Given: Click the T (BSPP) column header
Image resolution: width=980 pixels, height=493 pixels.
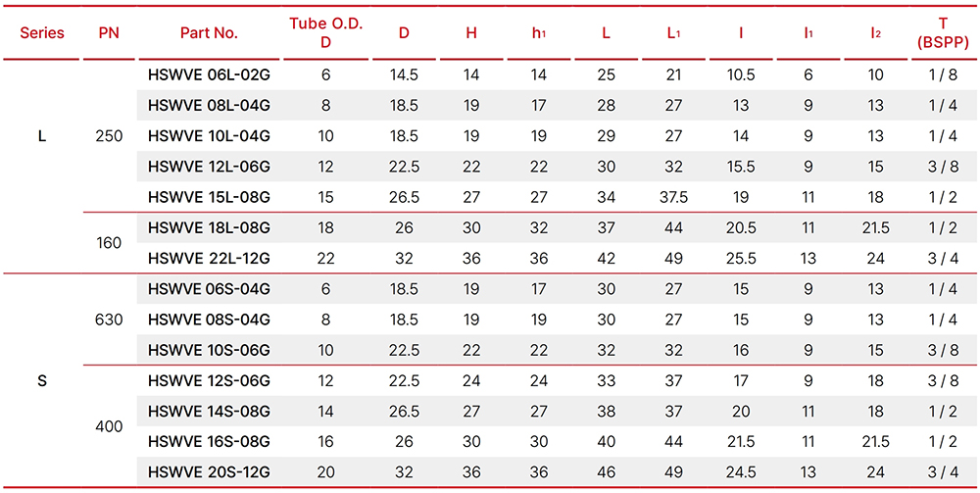Looking at the screenshot, I should 942,33.
